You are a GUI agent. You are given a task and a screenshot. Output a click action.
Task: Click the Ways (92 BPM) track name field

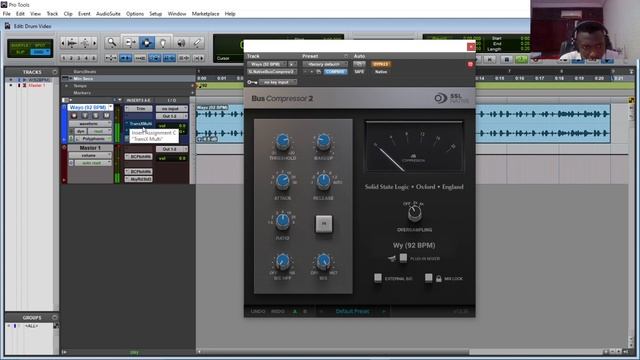pyautogui.click(x=89, y=107)
